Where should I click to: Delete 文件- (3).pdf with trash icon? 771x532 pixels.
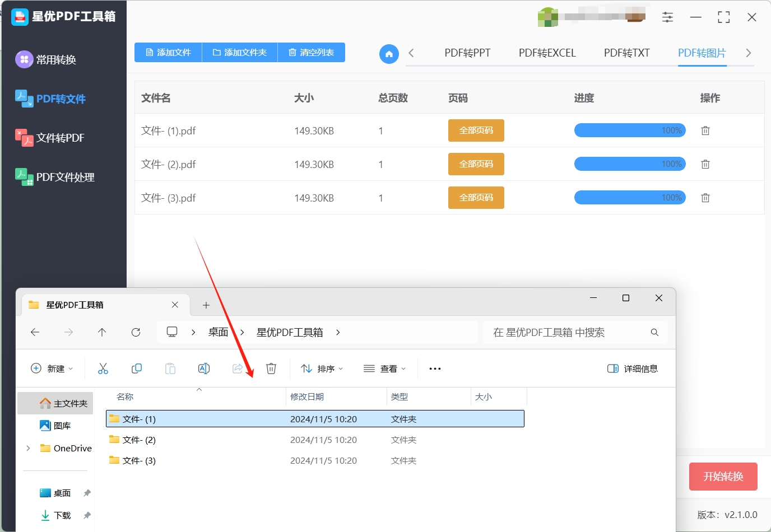[x=705, y=198]
